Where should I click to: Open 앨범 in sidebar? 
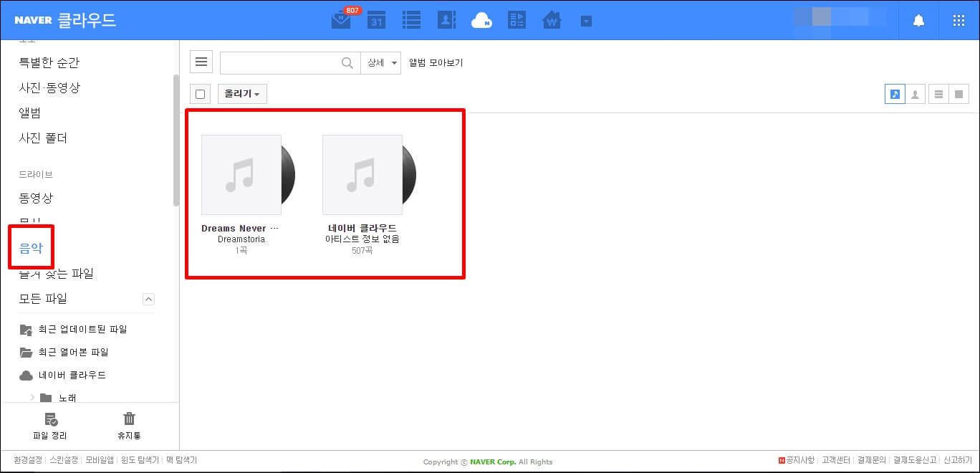[30, 113]
